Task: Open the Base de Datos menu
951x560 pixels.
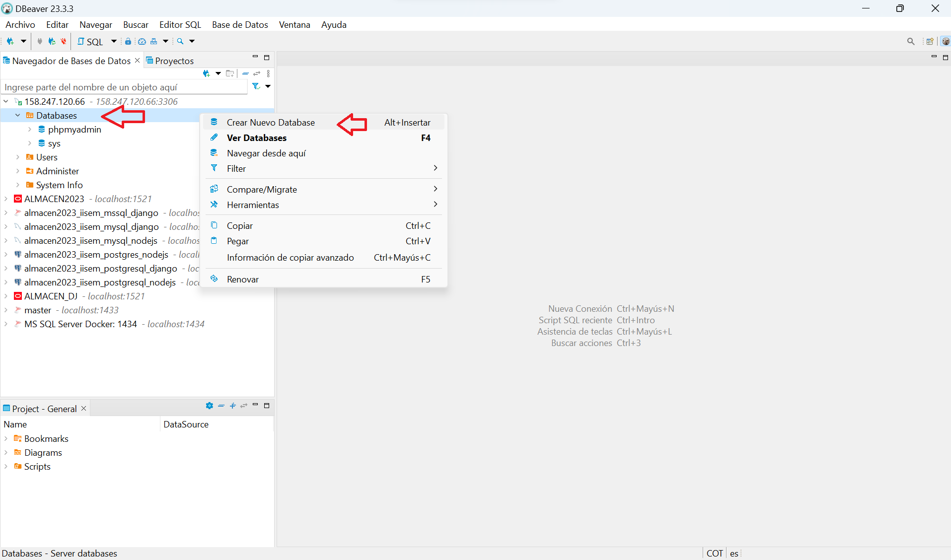Action: (x=240, y=25)
